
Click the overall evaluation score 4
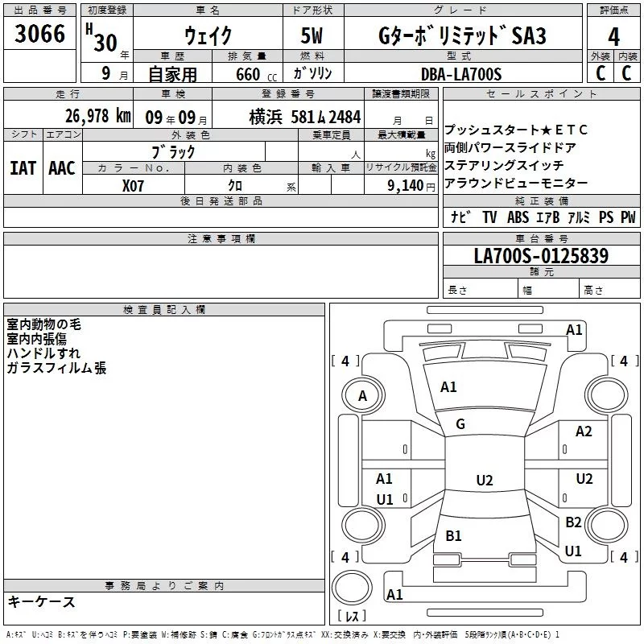pyautogui.click(x=614, y=37)
